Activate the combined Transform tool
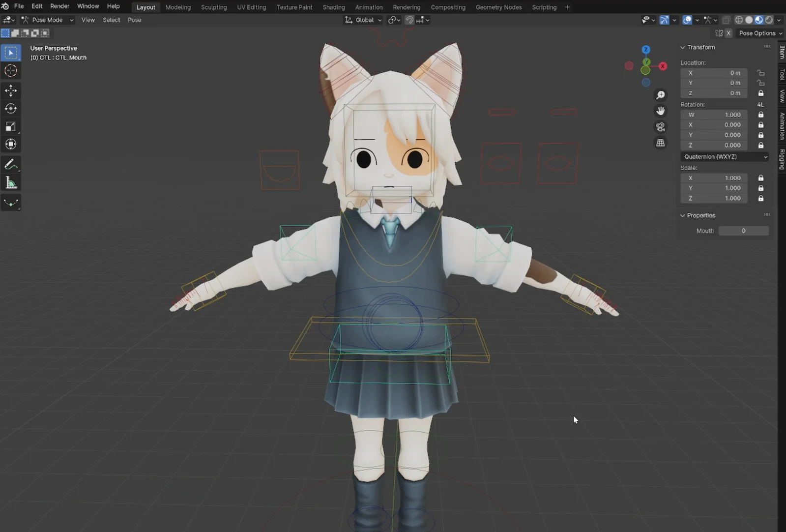Viewport: 786px width, 532px height. pyautogui.click(x=11, y=145)
